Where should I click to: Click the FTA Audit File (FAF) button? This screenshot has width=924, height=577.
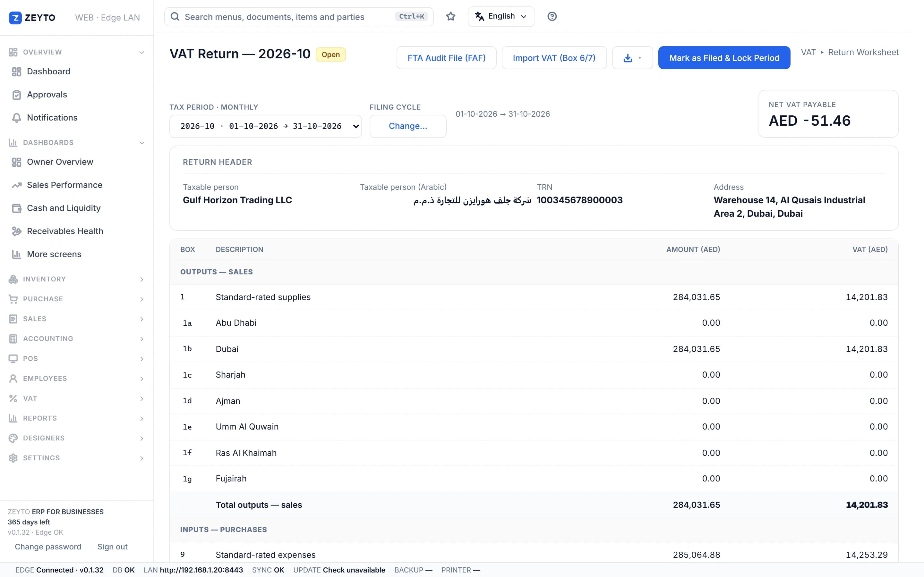(x=446, y=58)
